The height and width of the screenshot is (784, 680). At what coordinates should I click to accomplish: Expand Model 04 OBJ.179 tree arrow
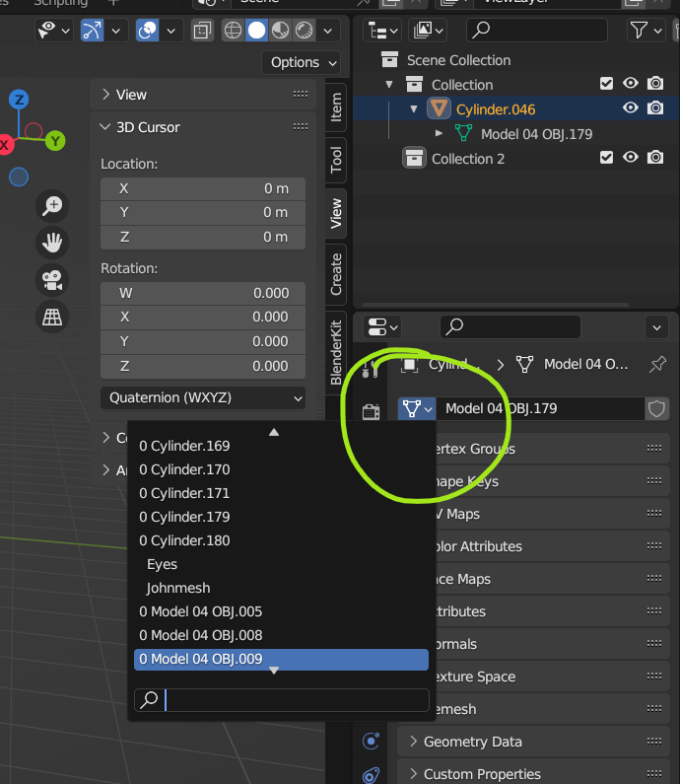[x=439, y=133]
